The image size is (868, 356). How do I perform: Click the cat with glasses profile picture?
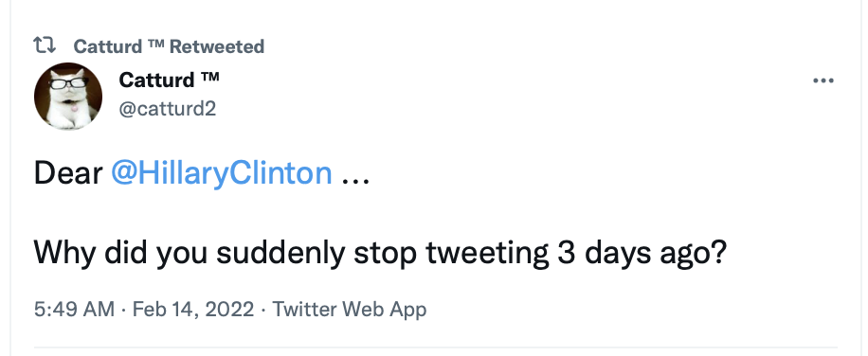point(68,96)
